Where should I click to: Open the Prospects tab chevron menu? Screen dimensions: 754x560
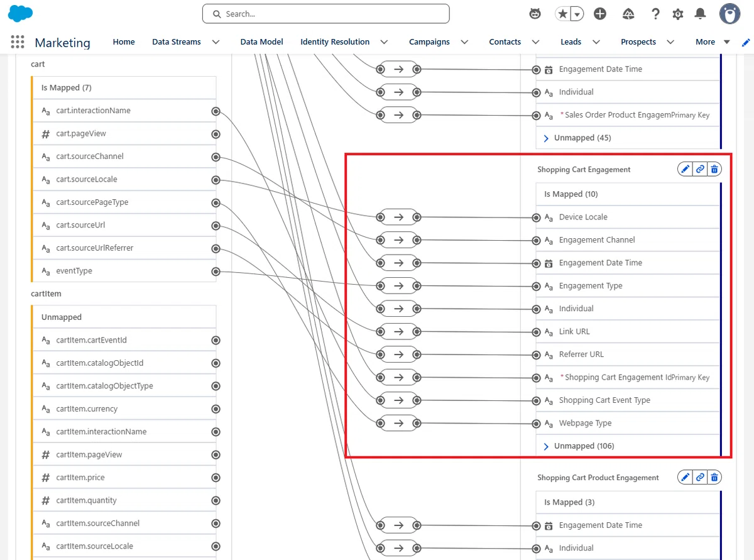coord(670,42)
